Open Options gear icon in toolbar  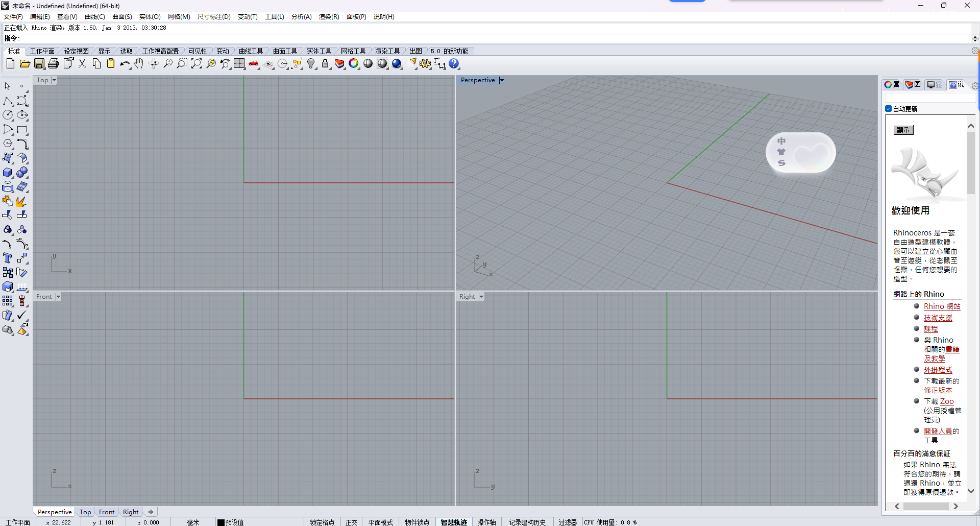coord(425,64)
